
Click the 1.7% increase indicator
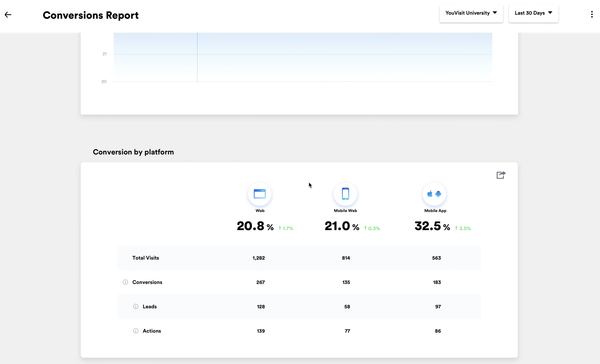(x=286, y=228)
